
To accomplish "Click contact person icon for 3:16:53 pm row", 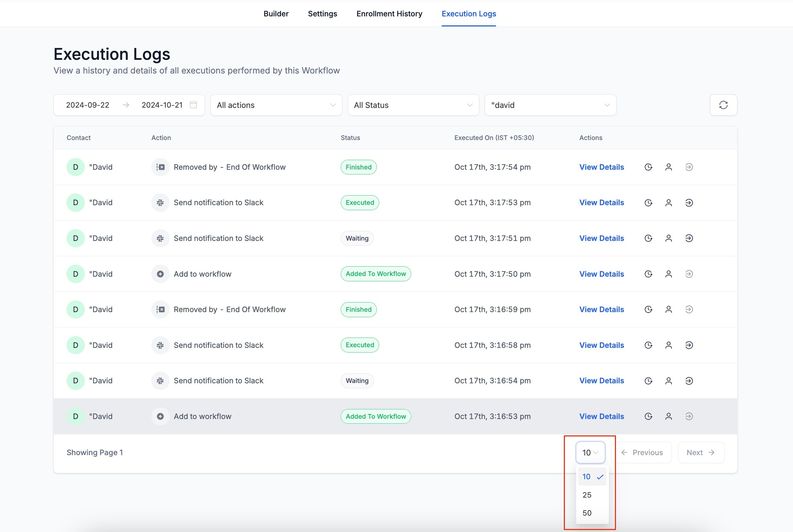I will coord(668,416).
